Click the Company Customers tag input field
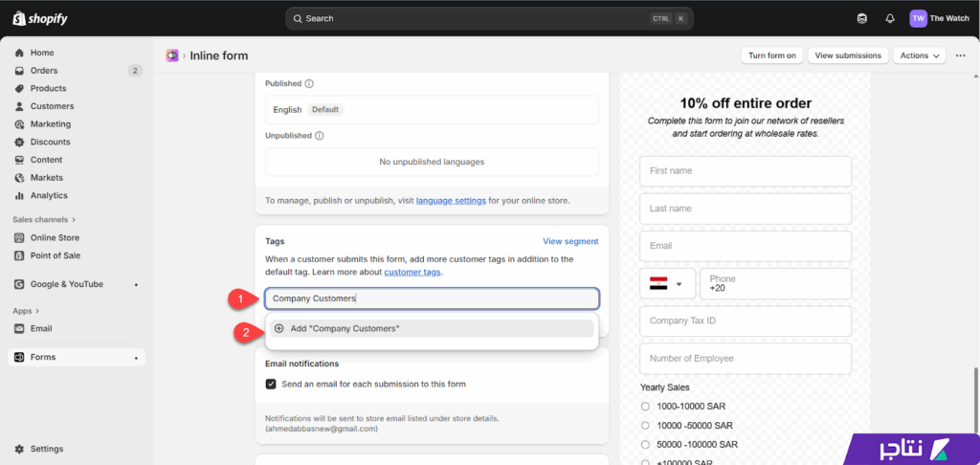This screenshot has width=980, height=465. [431, 299]
